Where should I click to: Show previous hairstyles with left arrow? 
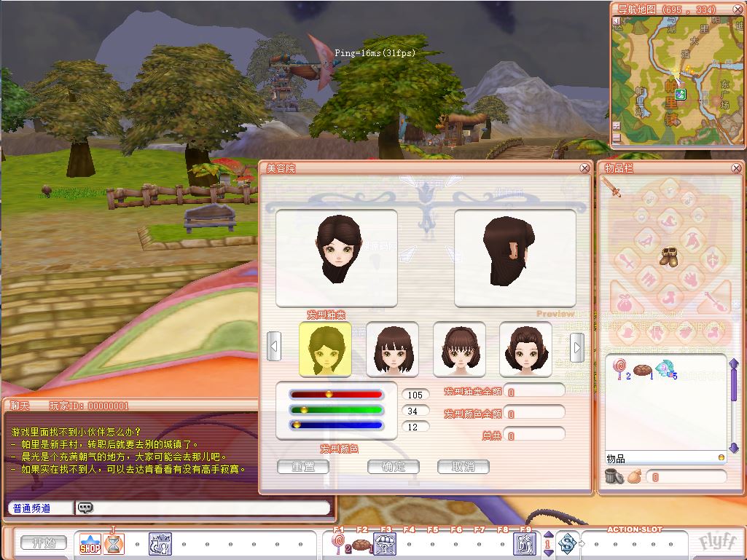tap(274, 347)
